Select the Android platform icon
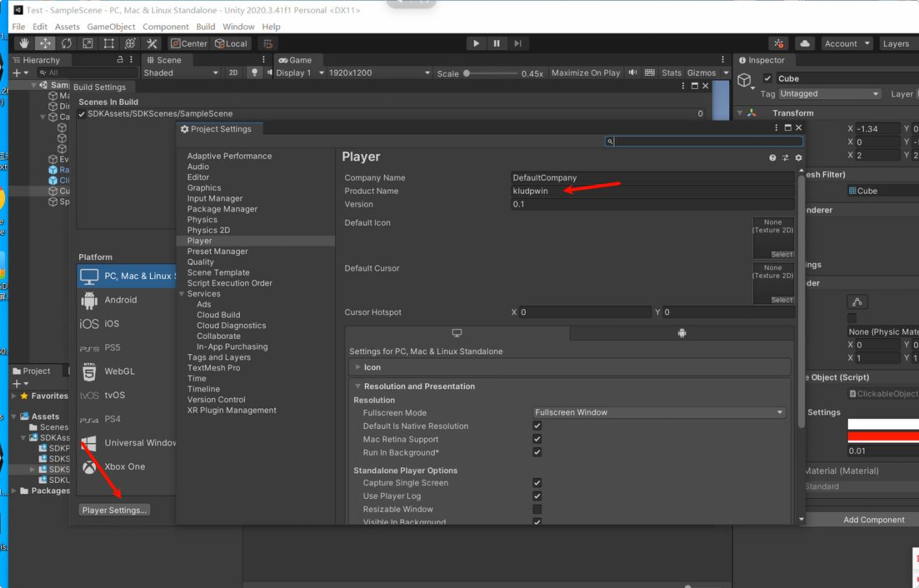 click(91, 300)
